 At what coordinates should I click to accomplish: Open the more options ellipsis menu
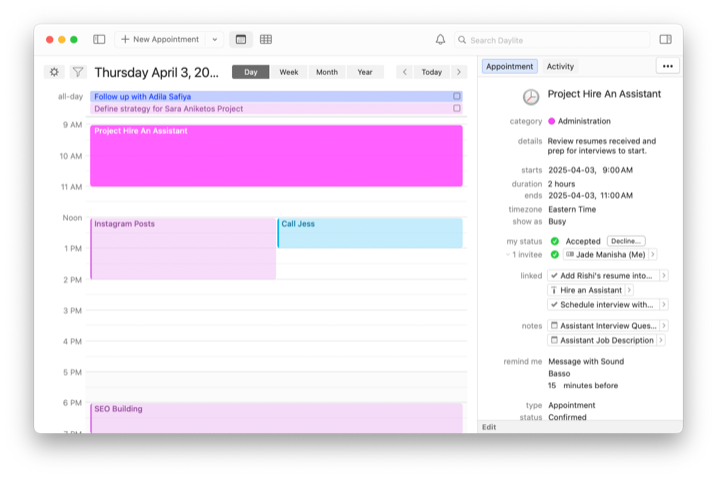668,66
